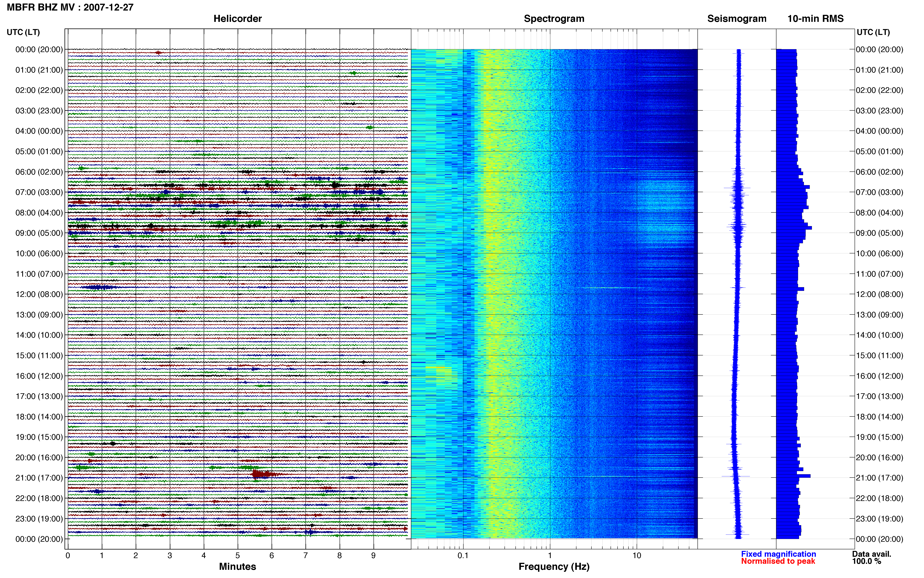The width and height of the screenshot is (924, 578).
Task: Click the "1" tick label on the frequency axis
Action: click(550, 555)
